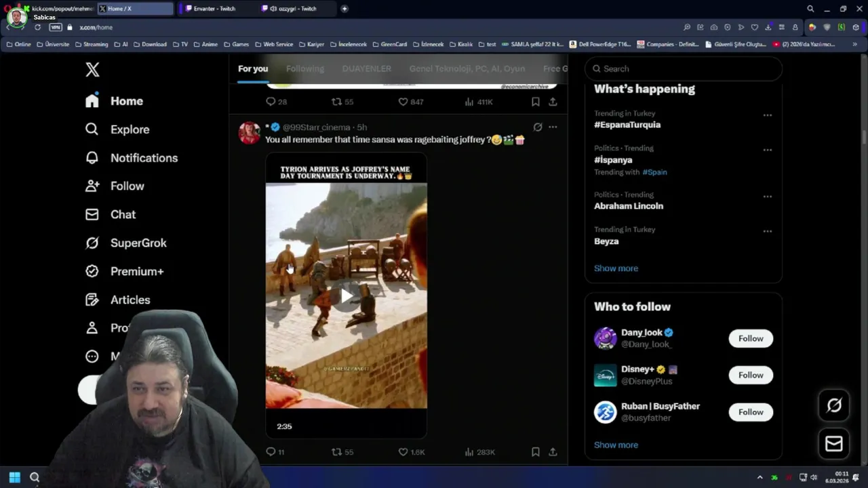This screenshot has width=868, height=488.
Task: Switch to the Following timeline tab
Action: coord(305,68)
